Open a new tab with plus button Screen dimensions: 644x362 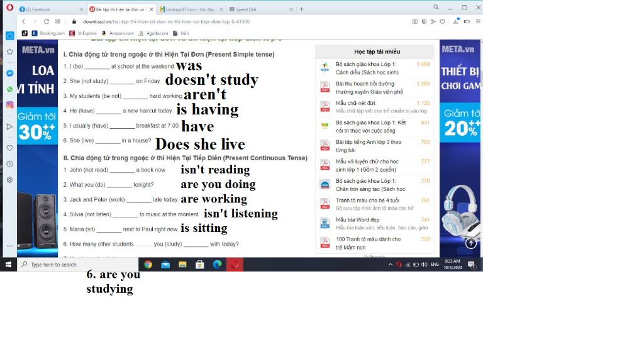[x=301, y=9]
